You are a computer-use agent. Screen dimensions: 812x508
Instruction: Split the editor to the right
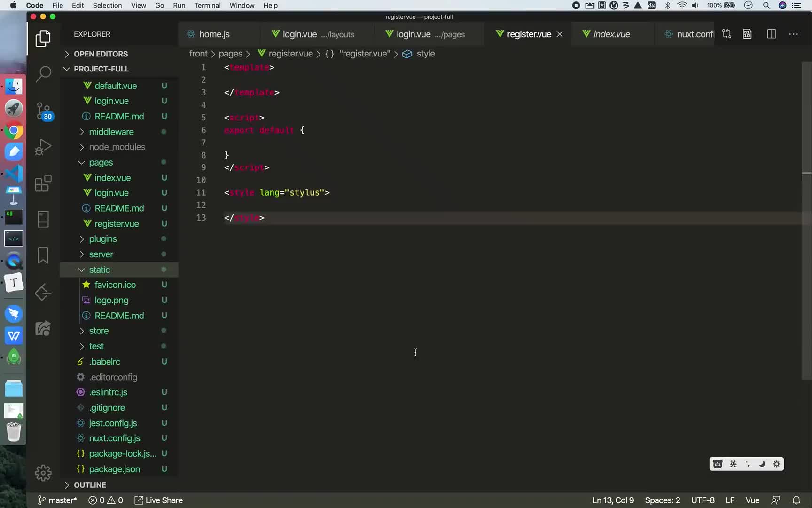[771, 34]
